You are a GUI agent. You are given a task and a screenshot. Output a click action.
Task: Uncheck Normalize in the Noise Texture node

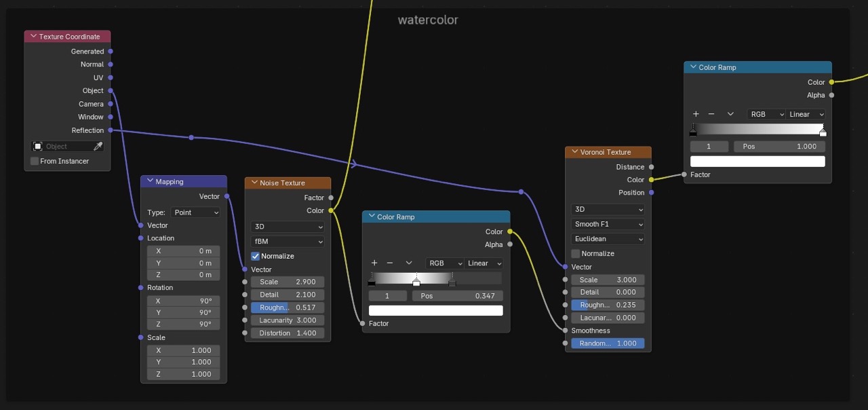pos(256,256)
